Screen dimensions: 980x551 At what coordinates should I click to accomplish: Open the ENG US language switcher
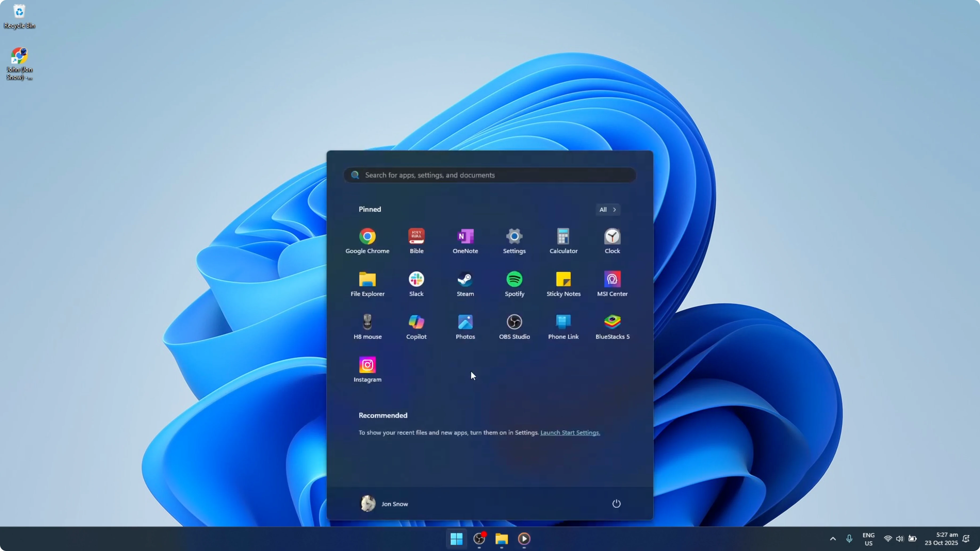868,539
